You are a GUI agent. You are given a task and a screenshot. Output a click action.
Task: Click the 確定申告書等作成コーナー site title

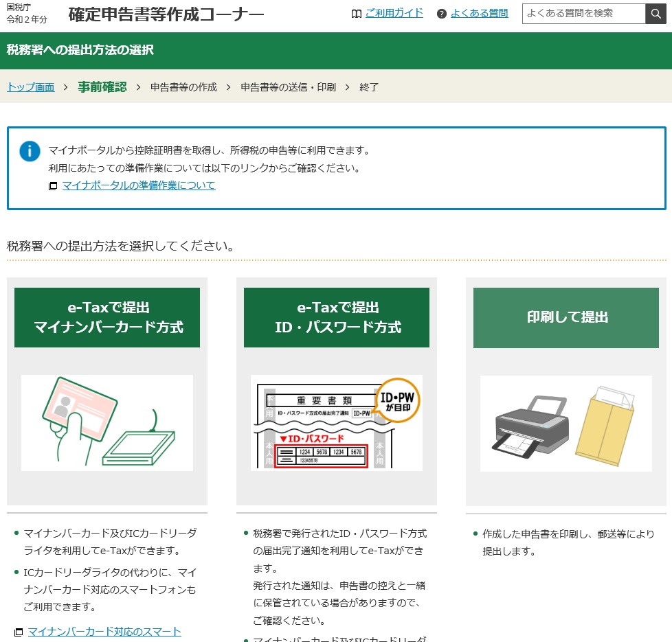coord(166,14)
